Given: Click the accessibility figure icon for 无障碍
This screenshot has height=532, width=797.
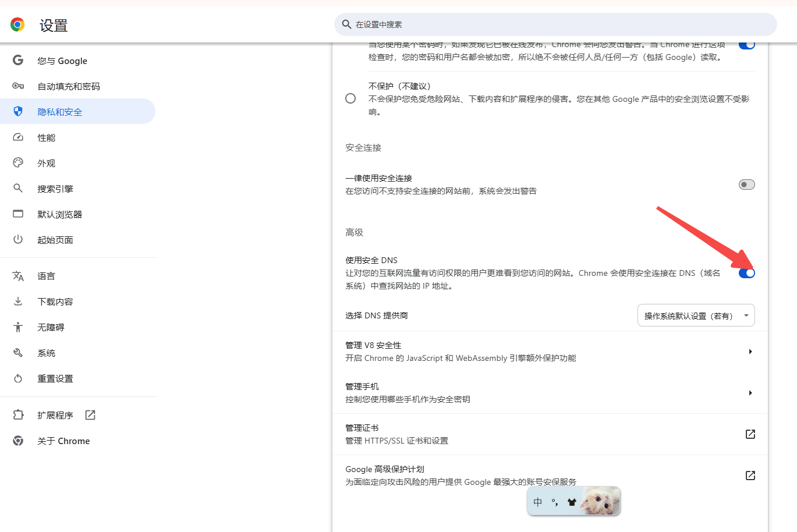Looking at the screenshot, I should coord(18,327).
